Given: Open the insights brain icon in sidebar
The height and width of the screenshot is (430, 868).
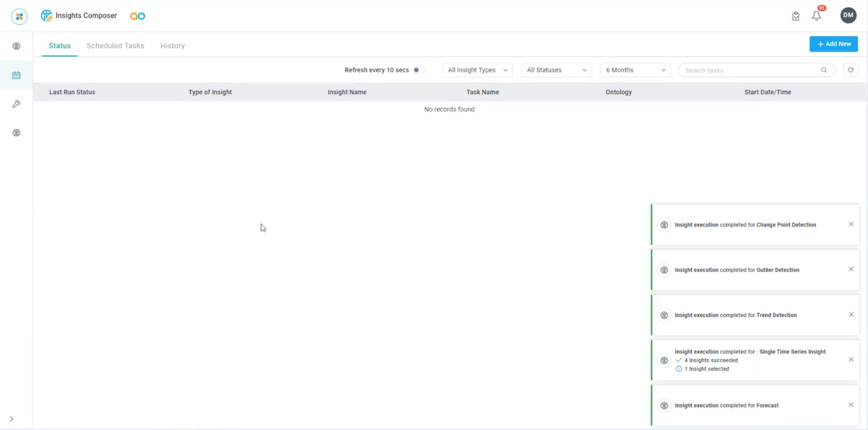Looking at the screenshot, I should pyautogui.click(x=16, y=46).
